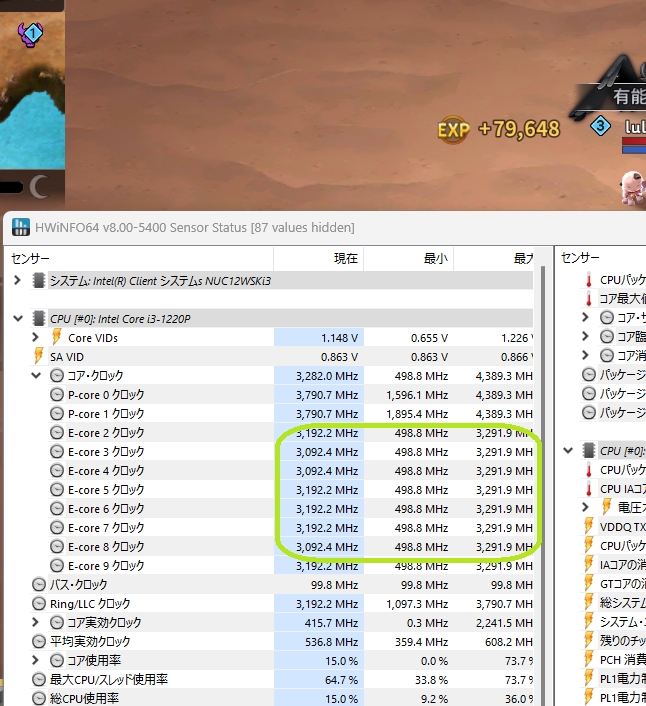
Task: Click the Core VIDs lightning bolt icon
Action: click(x=57, y=337)
